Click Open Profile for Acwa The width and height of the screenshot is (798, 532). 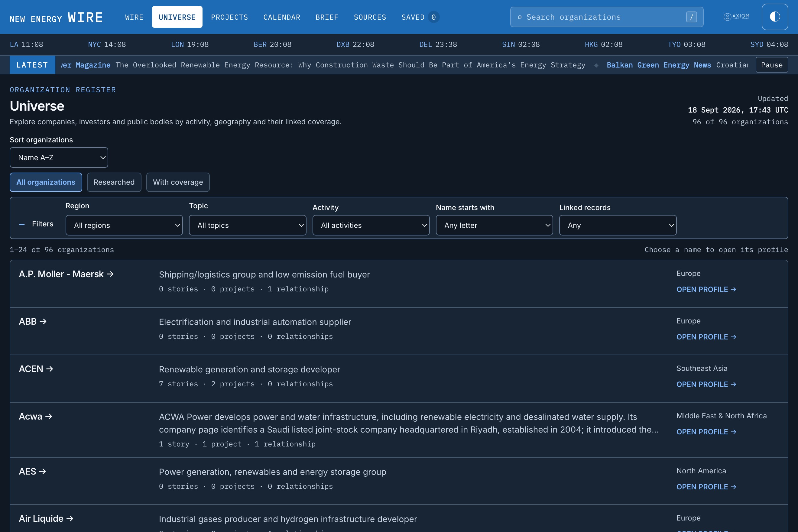[x=706, y=432]
